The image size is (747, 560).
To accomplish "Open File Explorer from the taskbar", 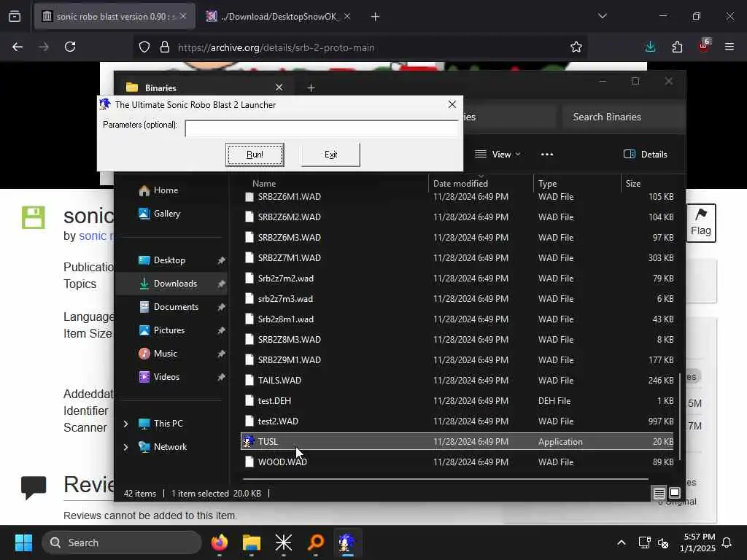I will point(252,542).
